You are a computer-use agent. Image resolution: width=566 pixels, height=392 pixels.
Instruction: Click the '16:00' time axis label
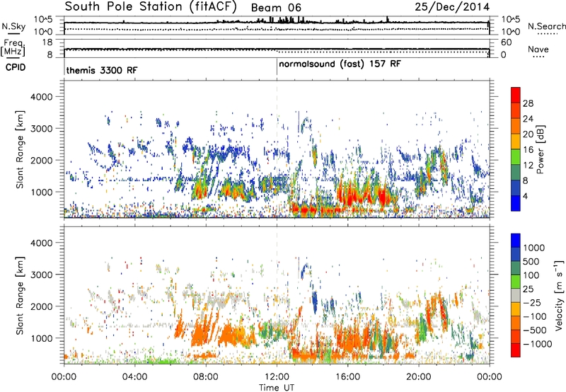click(347, 377)
